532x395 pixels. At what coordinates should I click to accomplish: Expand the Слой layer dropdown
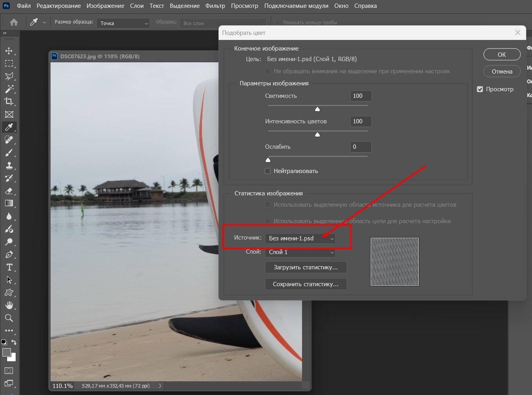point(300,252)
